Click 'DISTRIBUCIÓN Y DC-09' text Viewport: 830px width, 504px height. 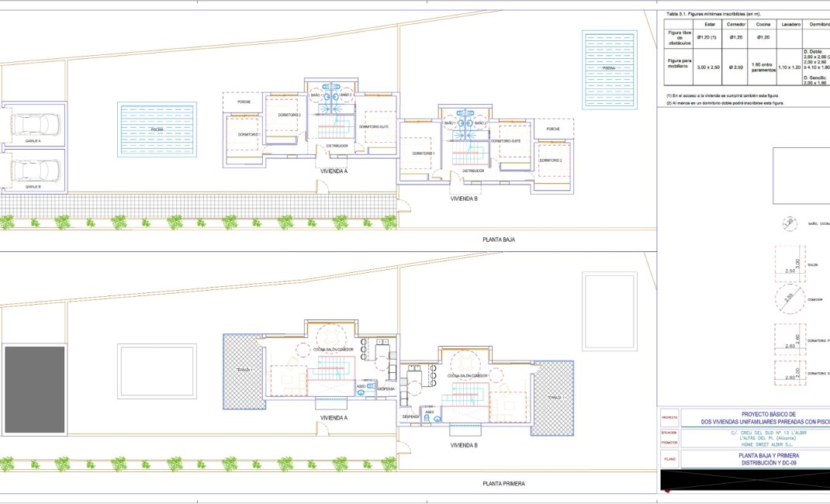769,463
